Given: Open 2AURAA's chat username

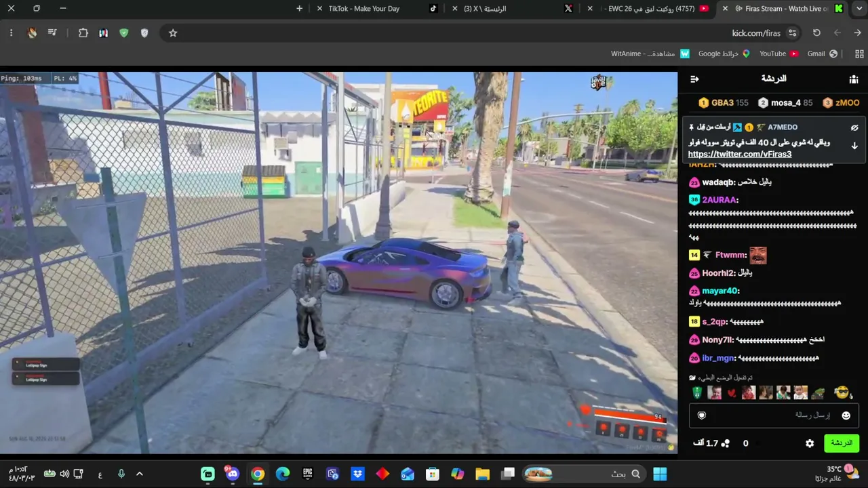Looking at the screenshot, I should [720, 200].
